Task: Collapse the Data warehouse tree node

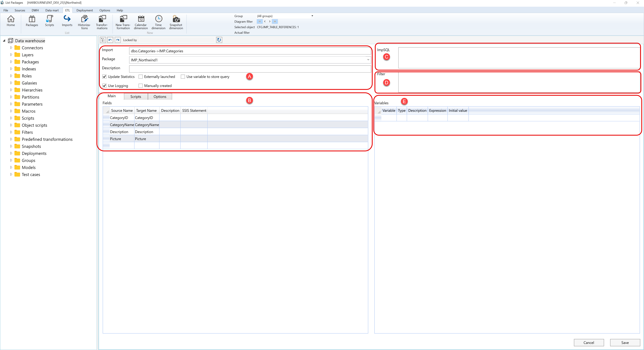Action: [x=4, y=41]
